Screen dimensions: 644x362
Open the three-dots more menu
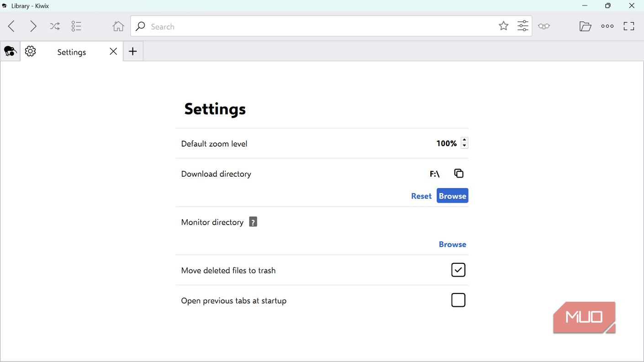[x=607, y=26]
